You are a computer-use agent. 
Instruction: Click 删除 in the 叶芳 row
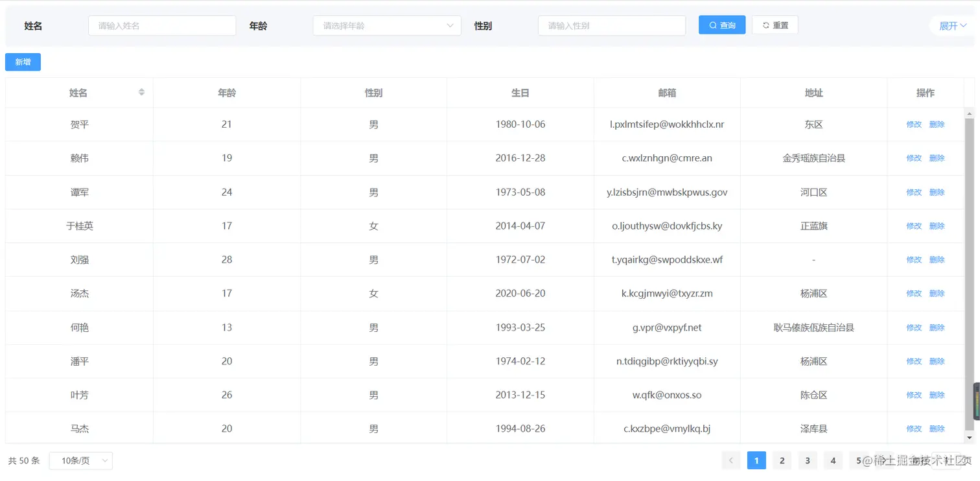[937, 395]
